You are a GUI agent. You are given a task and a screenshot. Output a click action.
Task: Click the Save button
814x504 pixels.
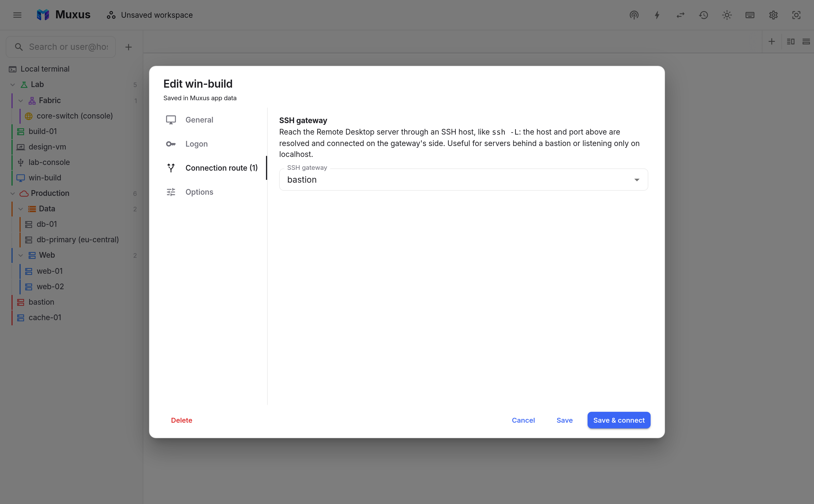pyautogui.click(x=564, y=420)
